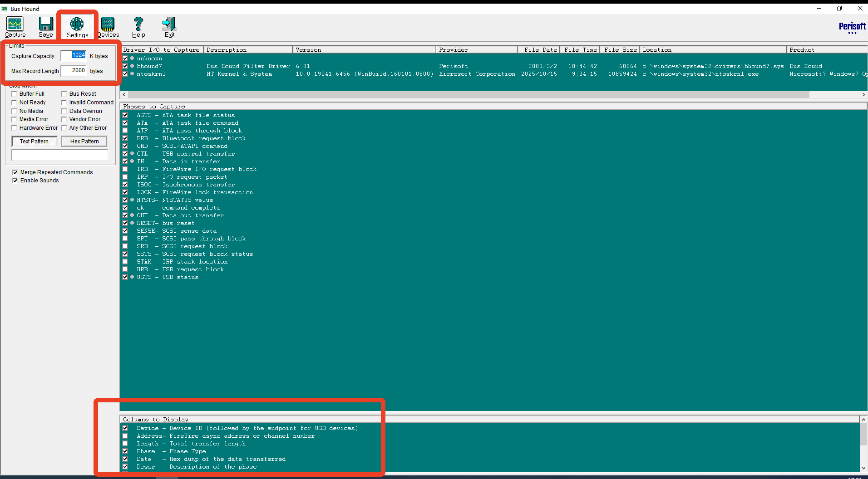The height and width of the screenshot is (479, 868).
Task: Click the Save toolbar icon
Action: [x=45, y=27]
